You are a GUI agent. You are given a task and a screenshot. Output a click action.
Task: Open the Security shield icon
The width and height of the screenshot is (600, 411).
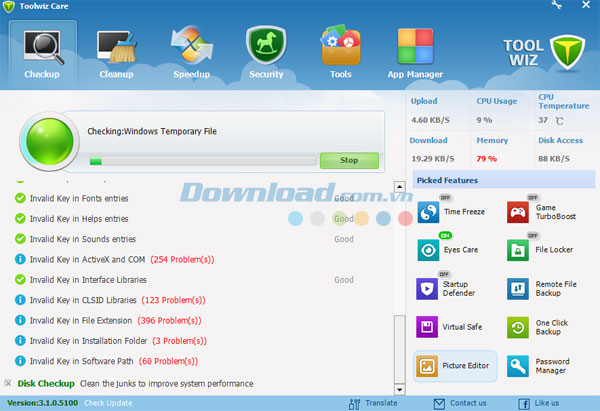coord(266,45)
